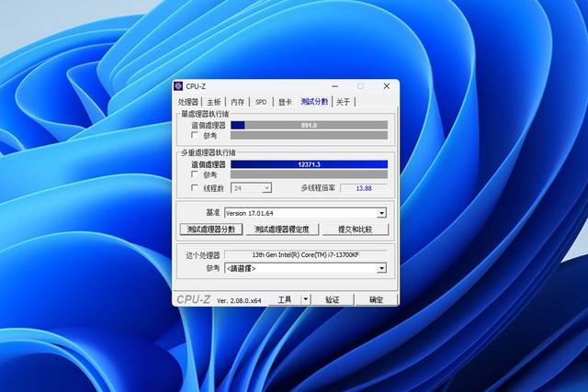The height and width of the screenshot is (392, 588).
Task: Enable single thread 参考 checkbox
Action: click(x=194, y=135)
